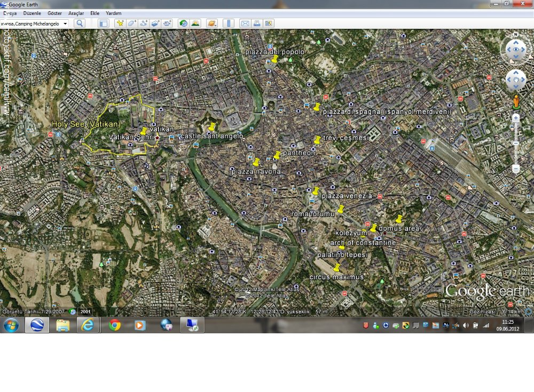Click the look down arrow

[516, 56]
